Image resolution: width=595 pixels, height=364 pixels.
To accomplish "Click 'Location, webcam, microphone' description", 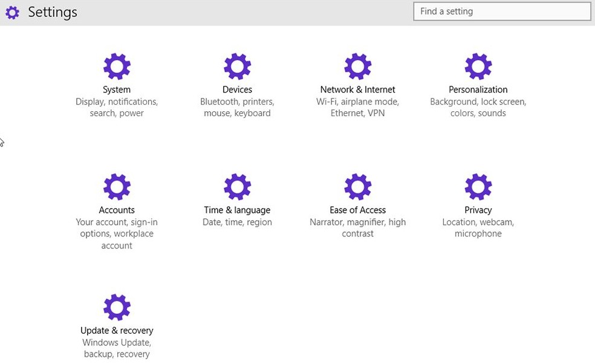I will click(x=478, y=228).
